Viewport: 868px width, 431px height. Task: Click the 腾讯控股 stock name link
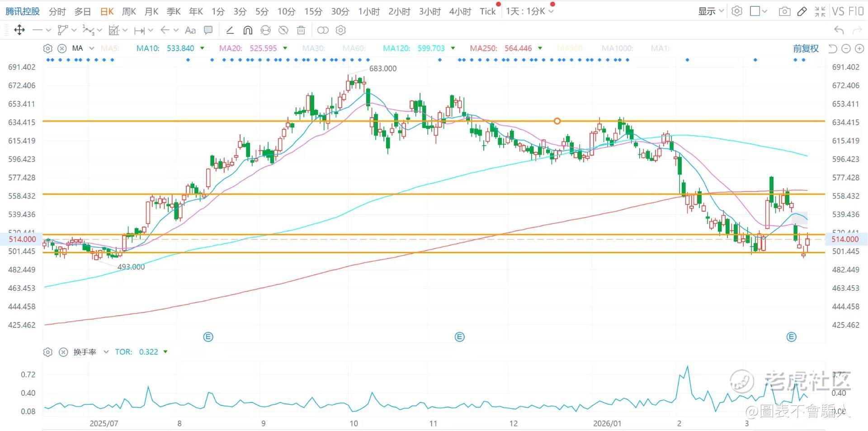point(23,11)
